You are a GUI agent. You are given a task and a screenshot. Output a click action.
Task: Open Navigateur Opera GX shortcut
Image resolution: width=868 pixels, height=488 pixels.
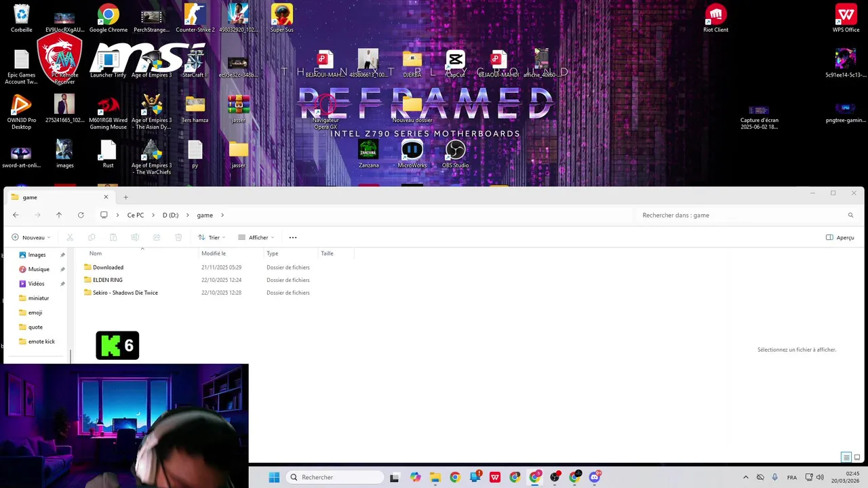[x=325, y=113]
